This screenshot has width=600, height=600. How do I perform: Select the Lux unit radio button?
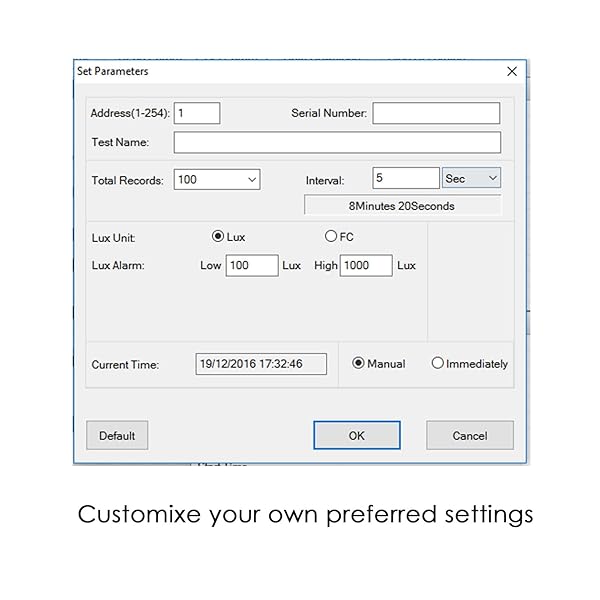[x=218, y=237]
